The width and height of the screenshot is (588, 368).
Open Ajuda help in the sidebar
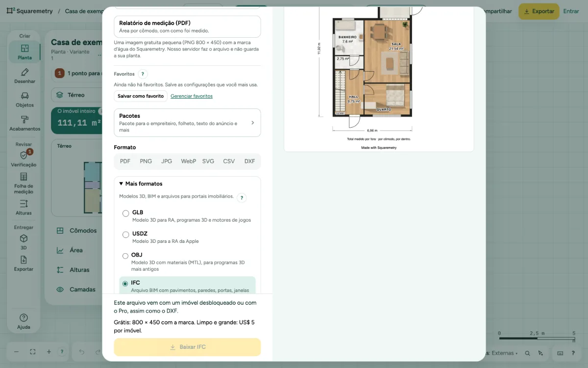[x=24, y=321]
